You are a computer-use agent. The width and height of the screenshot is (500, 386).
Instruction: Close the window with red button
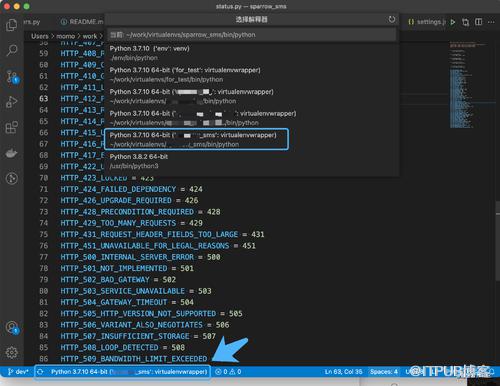pyautogui.click(x=6, y=6)
